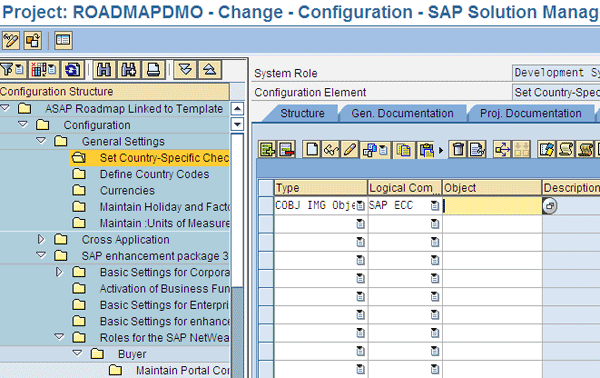The width and height of the screenshot is (600, 378).
Task: Collapse the General Settings node
Action: [41, 141]
